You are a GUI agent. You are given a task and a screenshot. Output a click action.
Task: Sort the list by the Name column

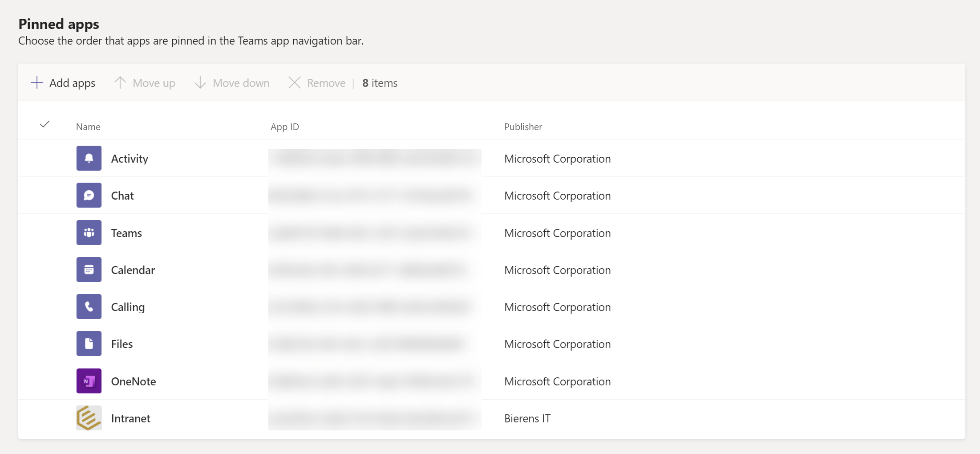(x=88, y=127)
